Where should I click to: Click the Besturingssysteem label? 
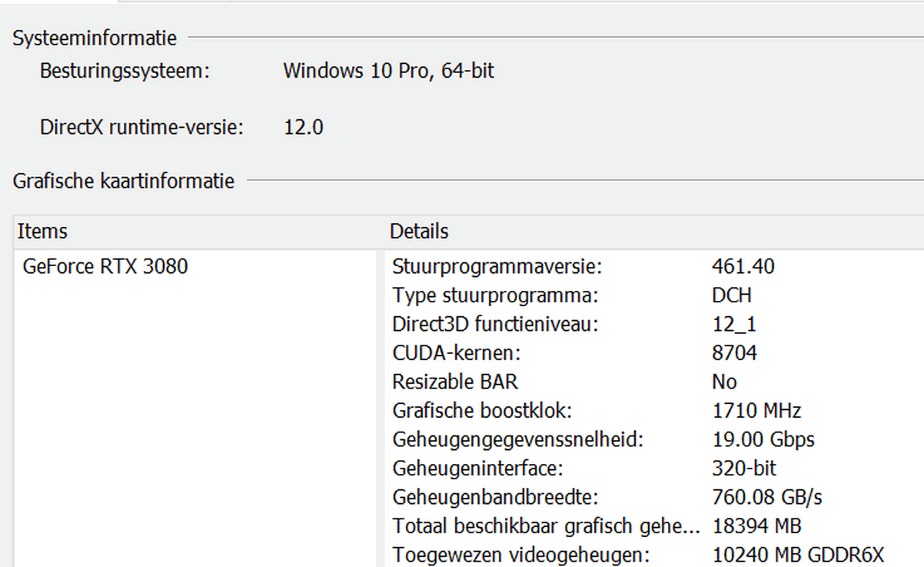125,72
